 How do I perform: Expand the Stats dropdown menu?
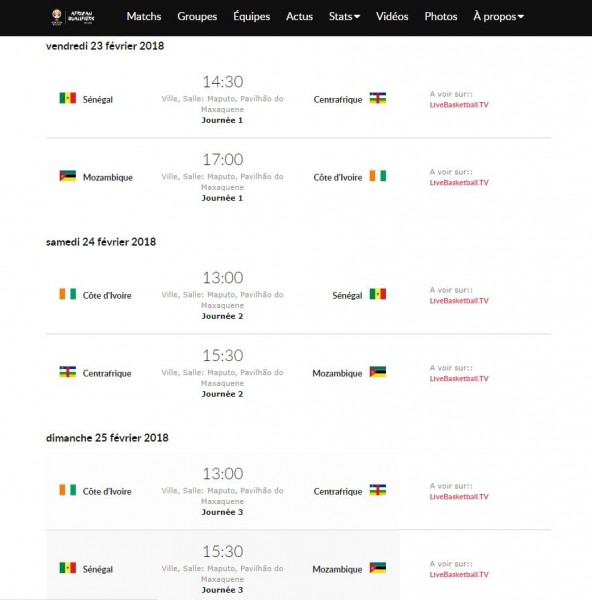tap(344, 16)
